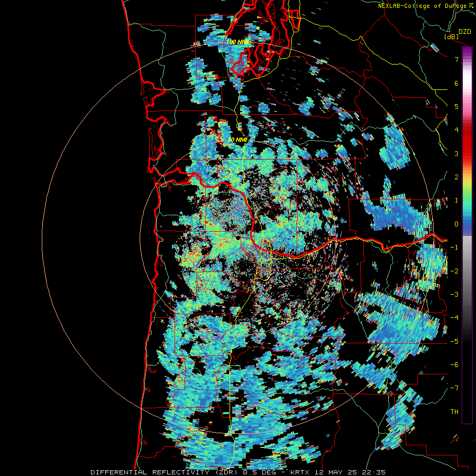The image size is (476, 476).
Task: Click the 4 value on the scale
Action: pos(456,130)
